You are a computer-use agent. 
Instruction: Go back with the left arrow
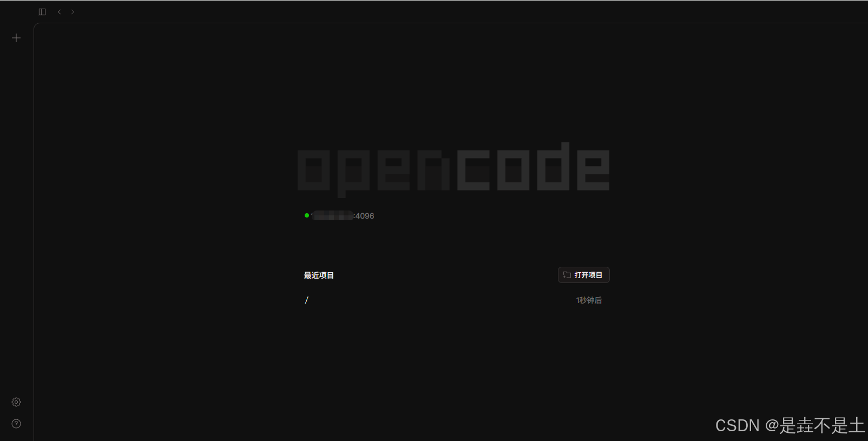point(59,12)
